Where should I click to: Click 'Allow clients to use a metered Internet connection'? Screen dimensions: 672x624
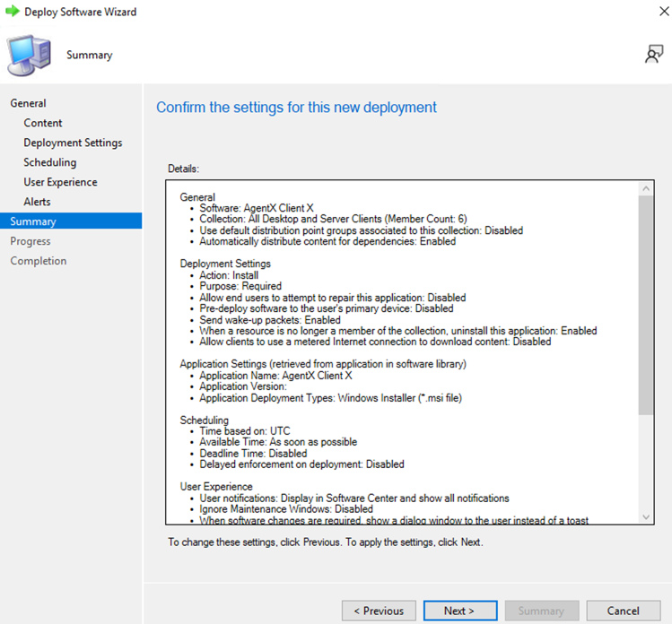coord(375,342)
